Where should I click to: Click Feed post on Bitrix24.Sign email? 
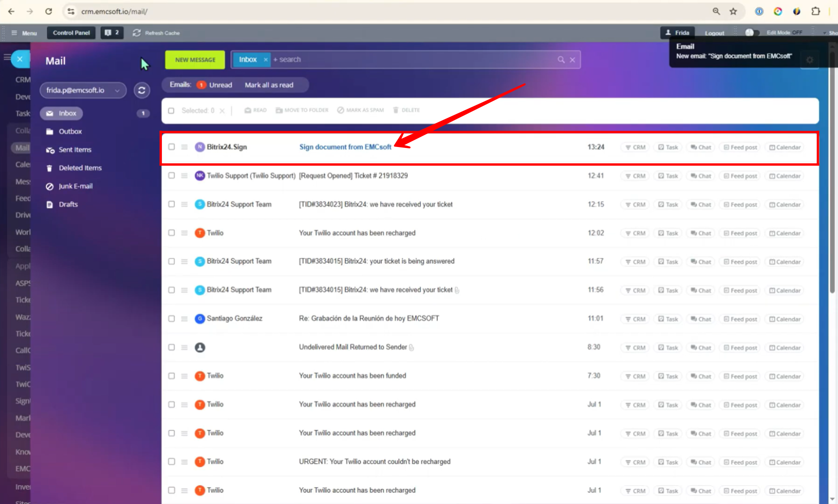click(740, 147)
